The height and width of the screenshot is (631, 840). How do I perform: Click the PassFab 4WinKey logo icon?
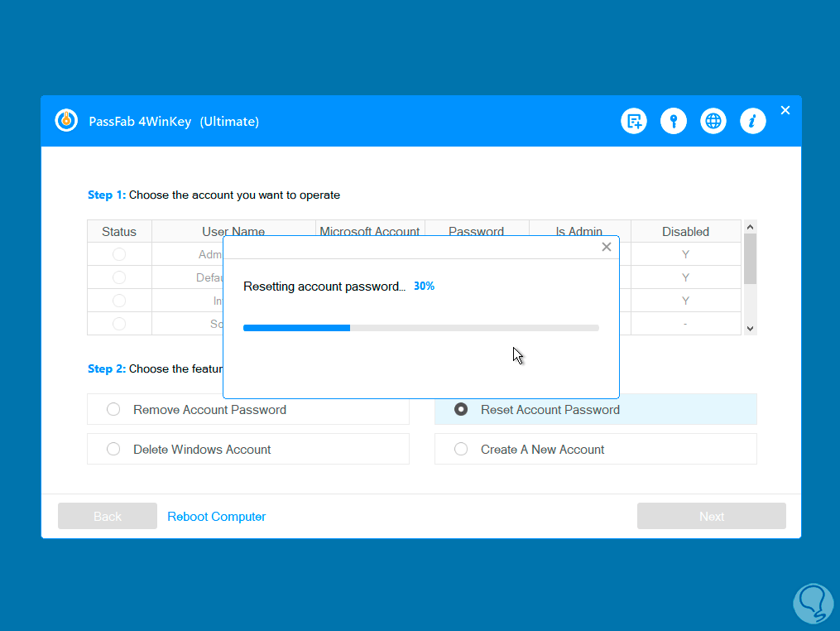[x=66, y=121]
